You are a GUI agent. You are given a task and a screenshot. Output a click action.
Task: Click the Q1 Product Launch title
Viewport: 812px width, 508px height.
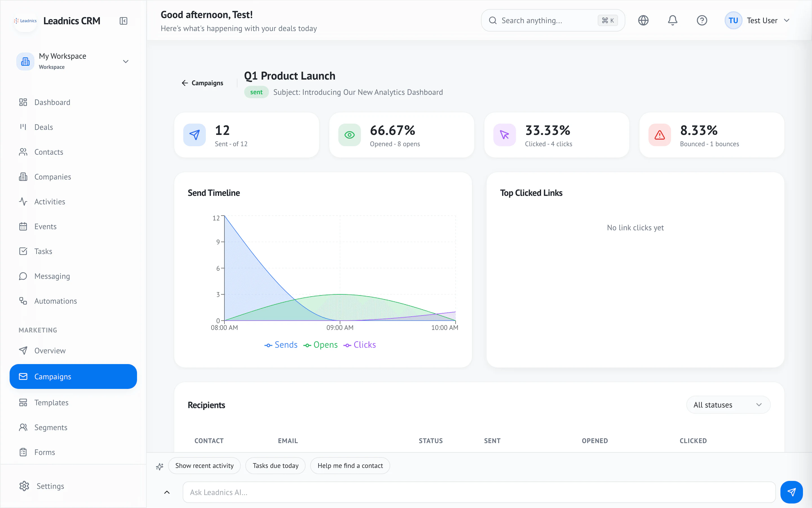tap(290, 76)
